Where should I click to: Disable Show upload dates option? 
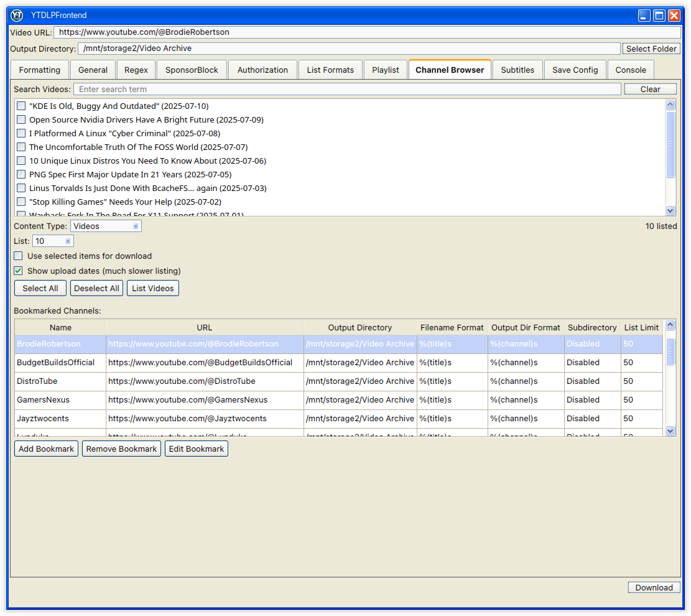coord(18,271)
